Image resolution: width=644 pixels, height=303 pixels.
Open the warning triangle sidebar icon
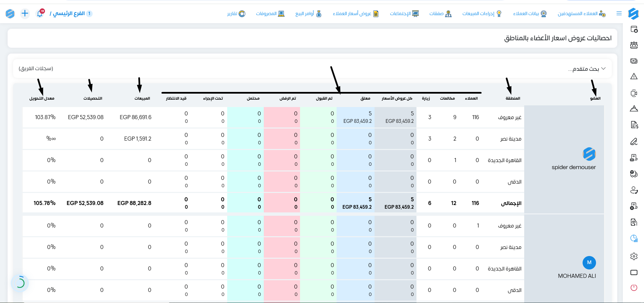pyautogui.click(x=634, y=77)
